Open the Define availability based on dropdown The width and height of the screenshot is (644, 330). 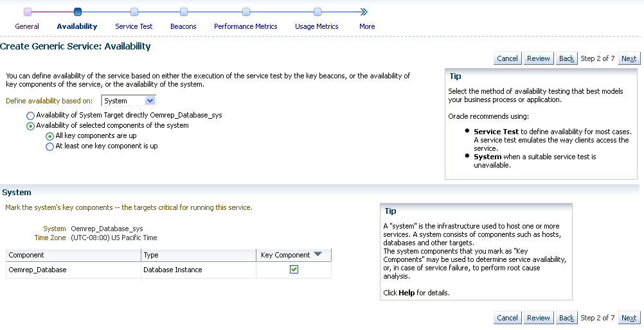(129, 101)
